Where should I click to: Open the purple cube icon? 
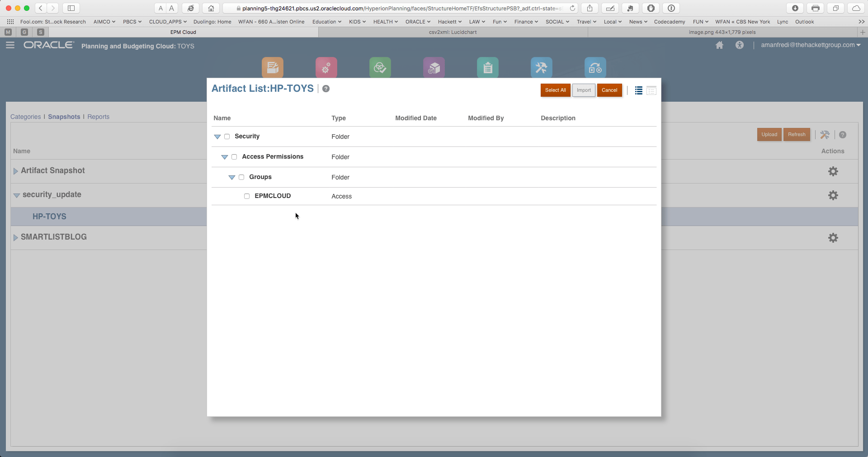(x=434, y=68)
